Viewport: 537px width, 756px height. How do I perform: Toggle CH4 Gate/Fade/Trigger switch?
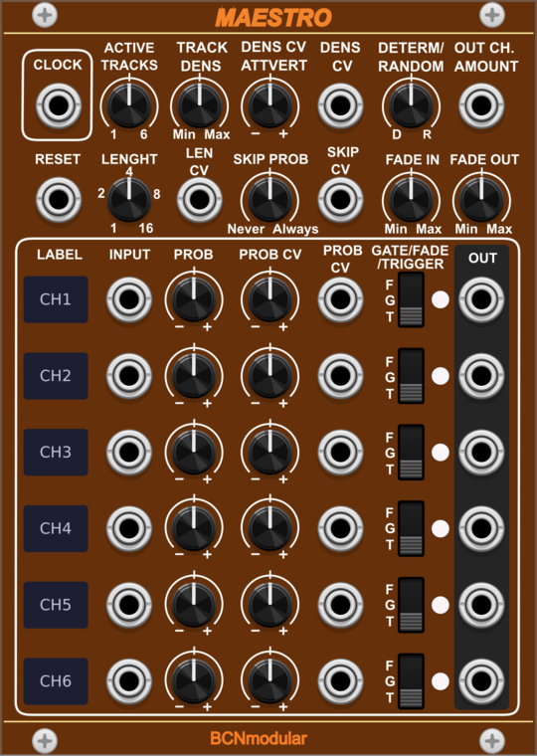coord(411,529)
